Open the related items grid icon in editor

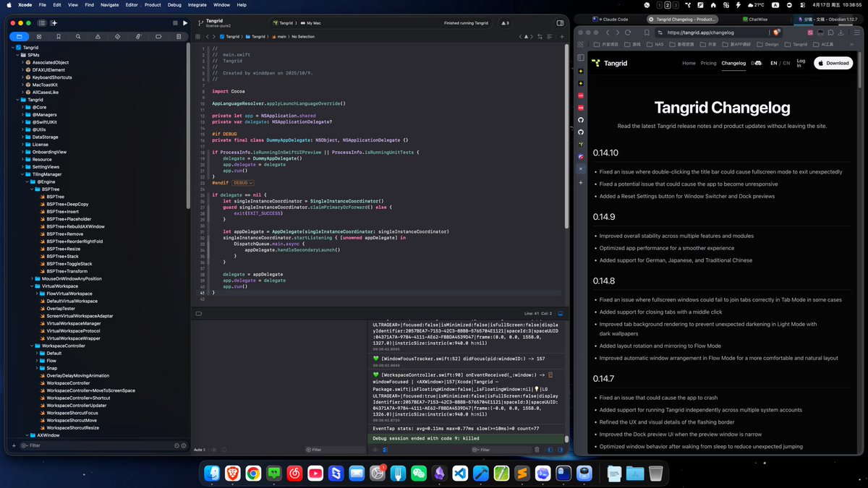pyautogui.click(x=197, y=36)
